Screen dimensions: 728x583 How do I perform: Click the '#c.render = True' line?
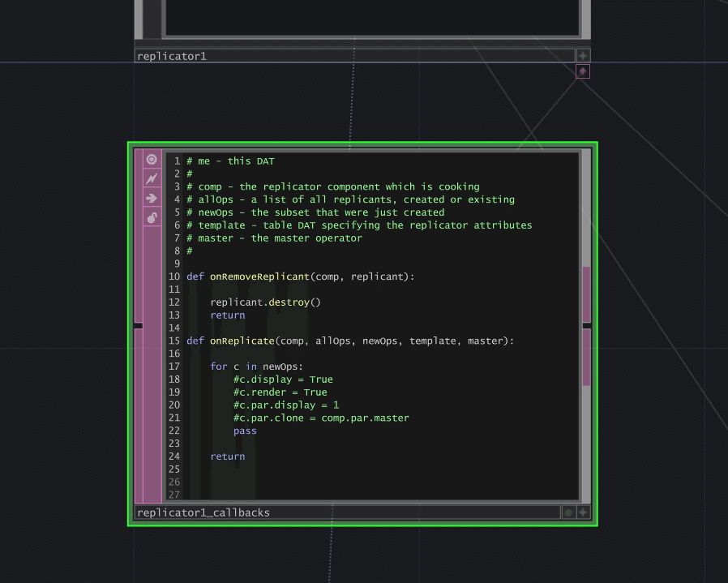280,392
